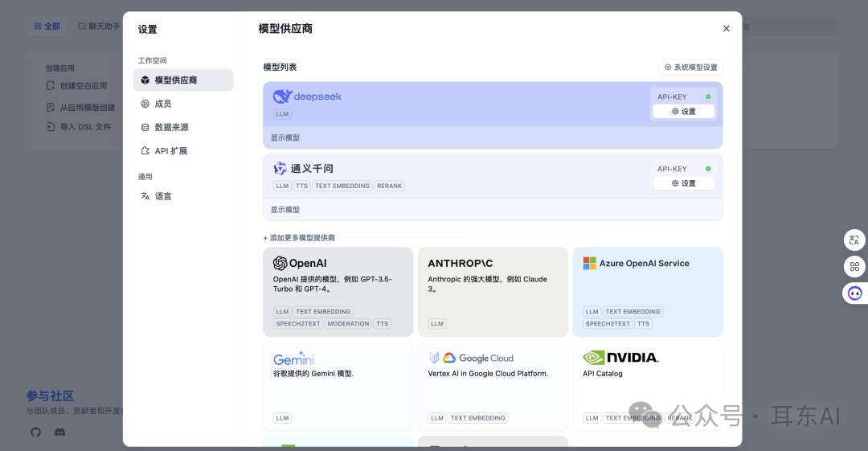Click the 通义千问 logo icon
The height and width of the screenshot is (451, 868).
(280, 169)
